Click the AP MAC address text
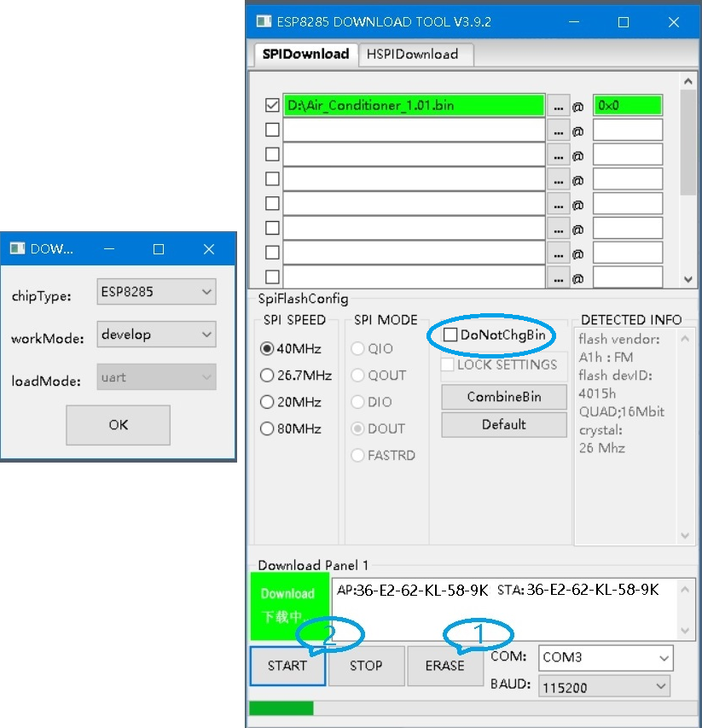This screenshot has width=702, height=728. (x=413, y=590)
